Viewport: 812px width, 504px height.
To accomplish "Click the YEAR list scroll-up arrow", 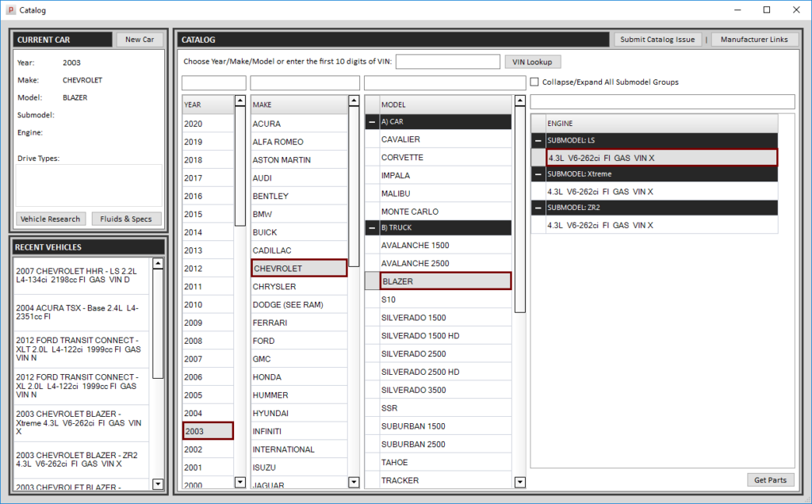I will coord(239,101).
